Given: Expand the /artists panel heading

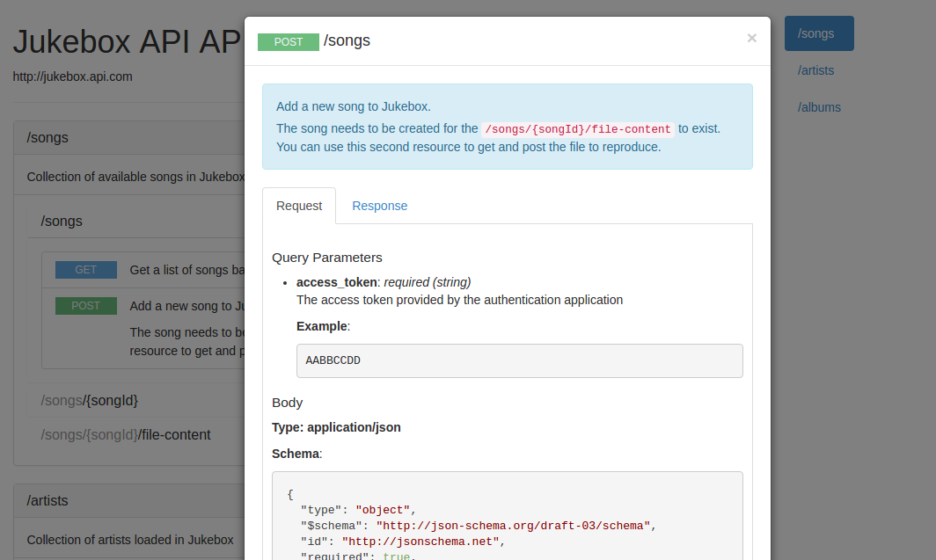Looking at the screenshot, I should (48, 501).
